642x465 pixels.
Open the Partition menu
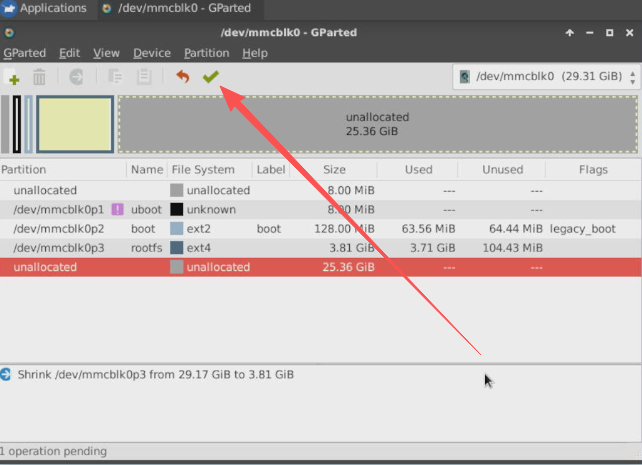pos(206,53)
